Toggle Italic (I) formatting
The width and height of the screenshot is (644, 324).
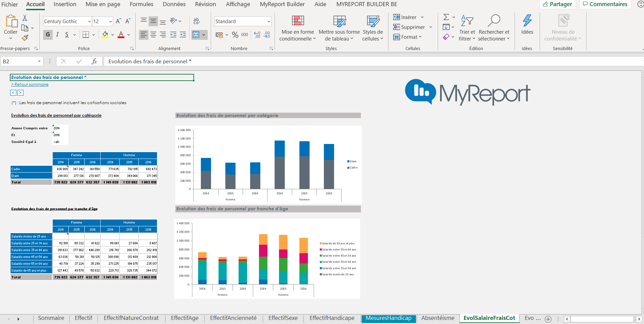pos(57,34)
